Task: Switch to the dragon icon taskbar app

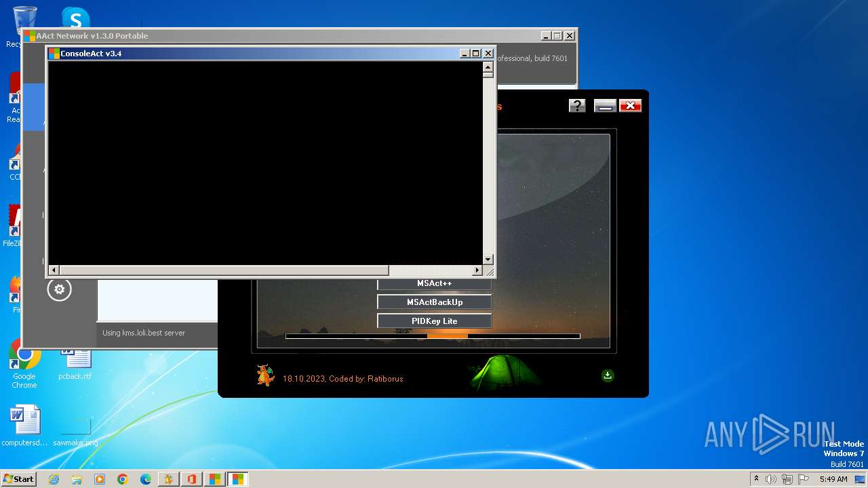Action: 169,479
